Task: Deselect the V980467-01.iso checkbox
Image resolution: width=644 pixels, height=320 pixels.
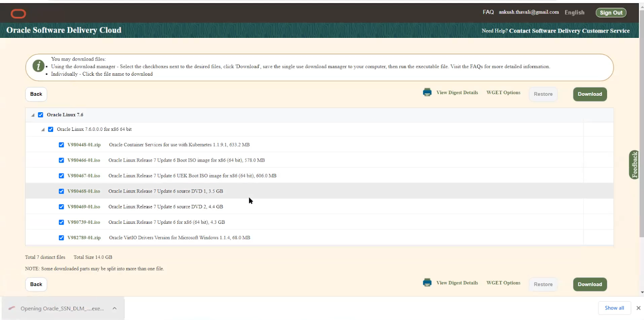Action: pyautogui.click(x=61, y=176)
